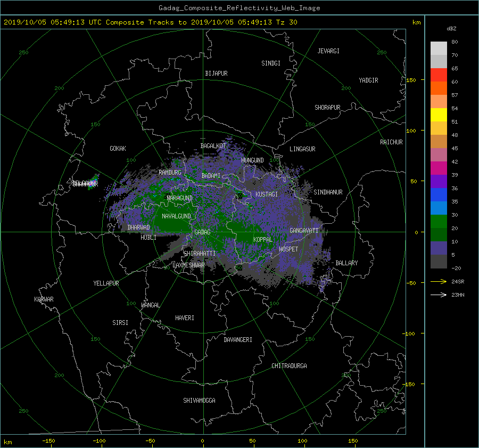Viewport: 479px width, 448px height.
Task: Click the GOKAK city label
Action: point(118,149)
